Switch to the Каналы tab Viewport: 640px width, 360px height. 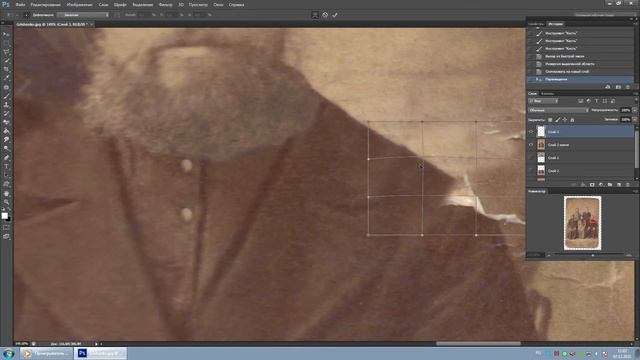point(547,93)
